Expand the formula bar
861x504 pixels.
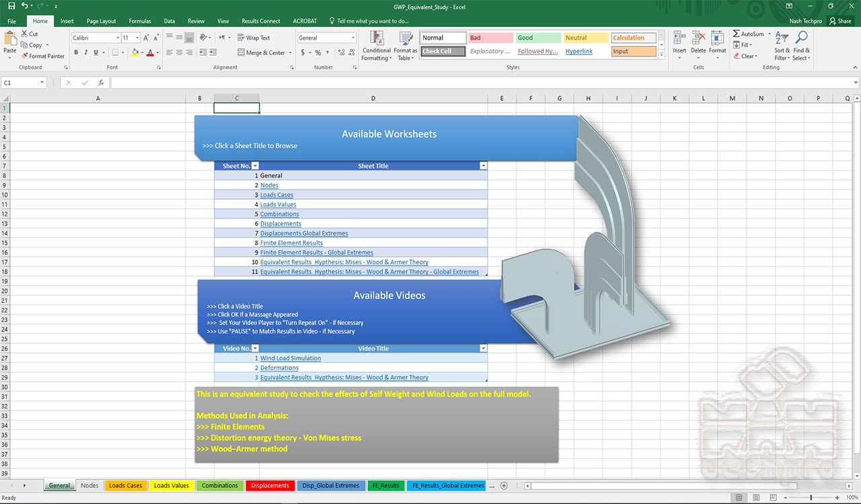(855, 83)
